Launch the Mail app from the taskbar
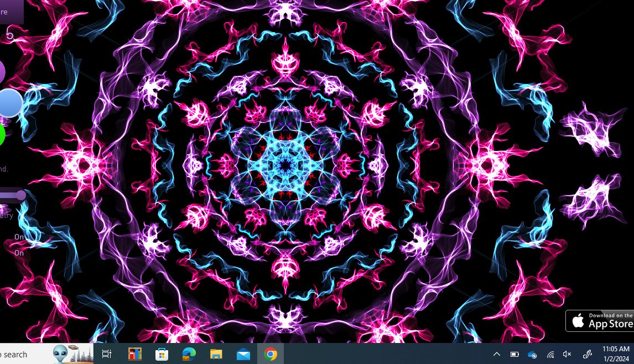 (x=243, y=354)
